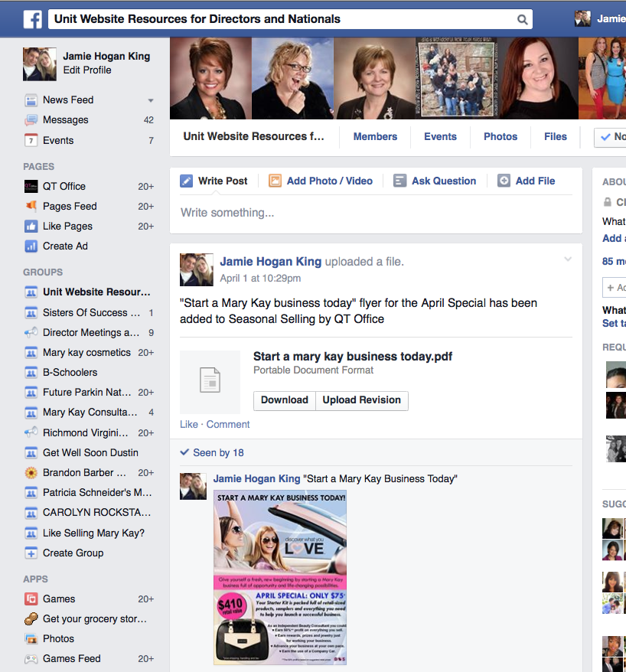The width and height of the screenshot is (626, 672).
Task: Open Mary Kay Consulta... group
Action: (x=90, y=413)
